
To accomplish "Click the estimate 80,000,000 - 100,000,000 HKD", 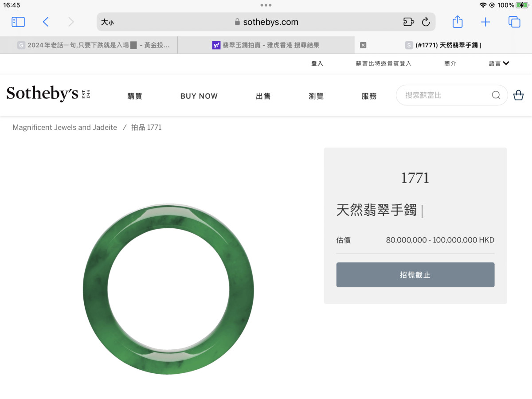I will coord(440,240).
